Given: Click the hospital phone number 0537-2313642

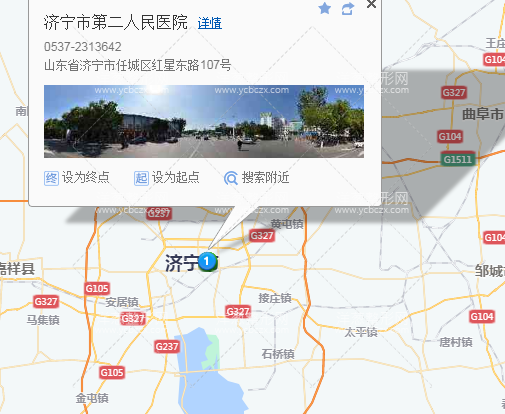Looking at the screenshot, I should coord(83,47).
